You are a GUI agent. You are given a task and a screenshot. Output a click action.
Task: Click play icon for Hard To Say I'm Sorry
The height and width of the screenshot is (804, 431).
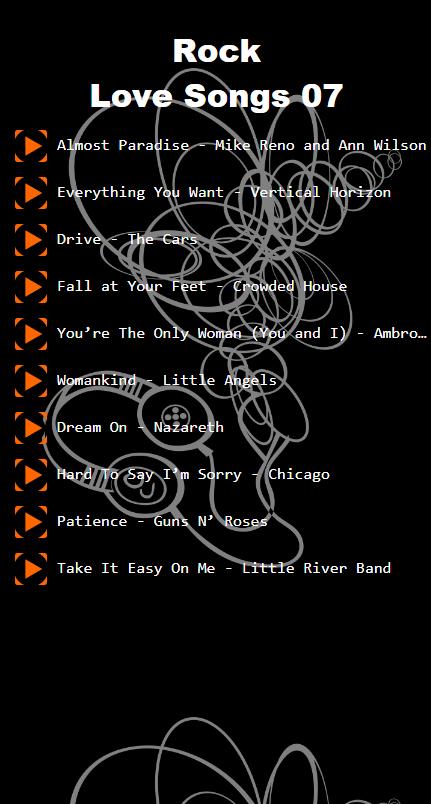tap(31, 475)
